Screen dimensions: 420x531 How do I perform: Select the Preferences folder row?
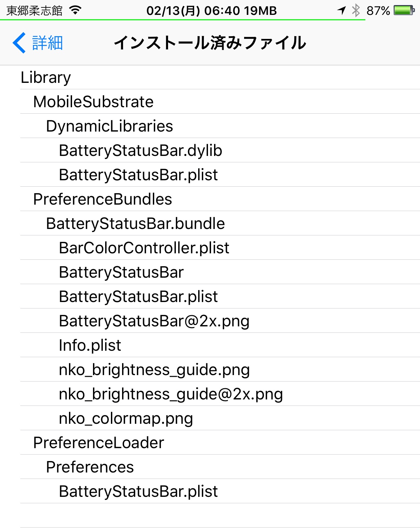[x=220, y=467]
